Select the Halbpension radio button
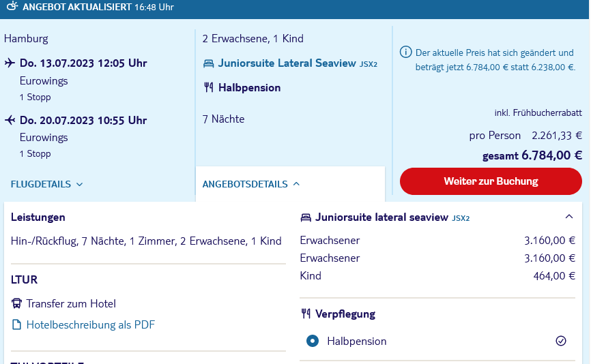 click(313, 341)
